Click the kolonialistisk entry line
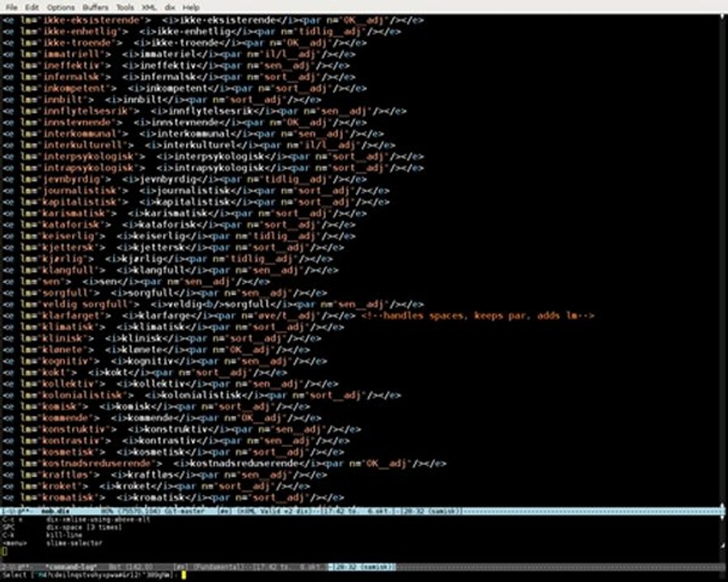728x582 pixels. pyautogui.click(x=202, y=395)
